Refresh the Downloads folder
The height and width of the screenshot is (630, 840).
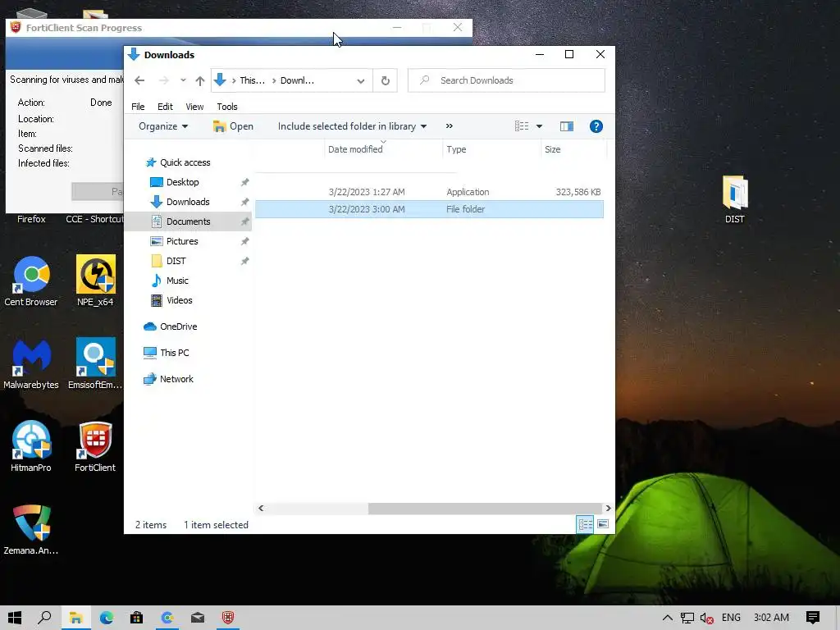point(386,81)
